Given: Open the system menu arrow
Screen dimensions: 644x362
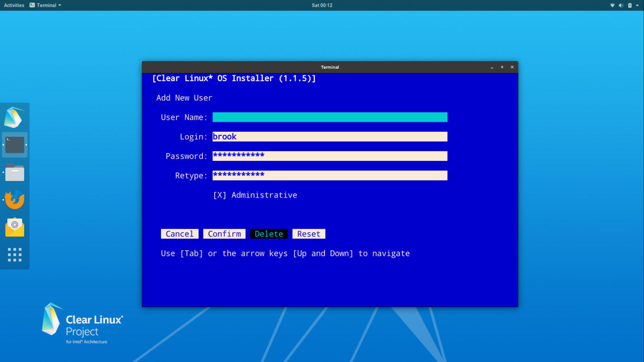Looking at the screenshot, I should point(637,5).
